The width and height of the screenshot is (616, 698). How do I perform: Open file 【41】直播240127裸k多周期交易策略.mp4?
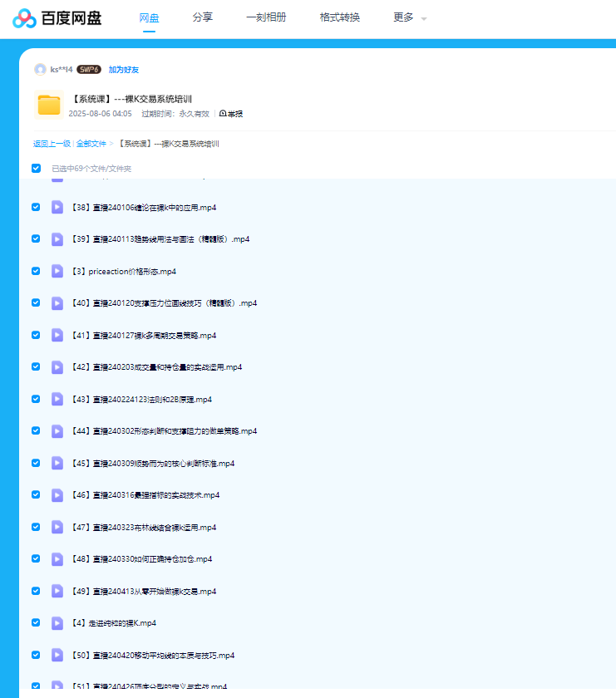144,335
